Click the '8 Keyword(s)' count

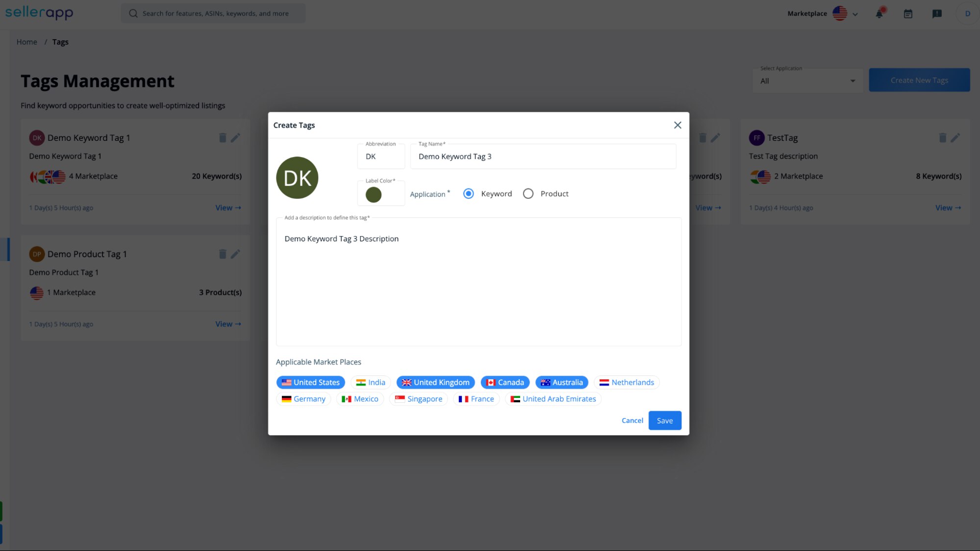(x=938, y=176)
